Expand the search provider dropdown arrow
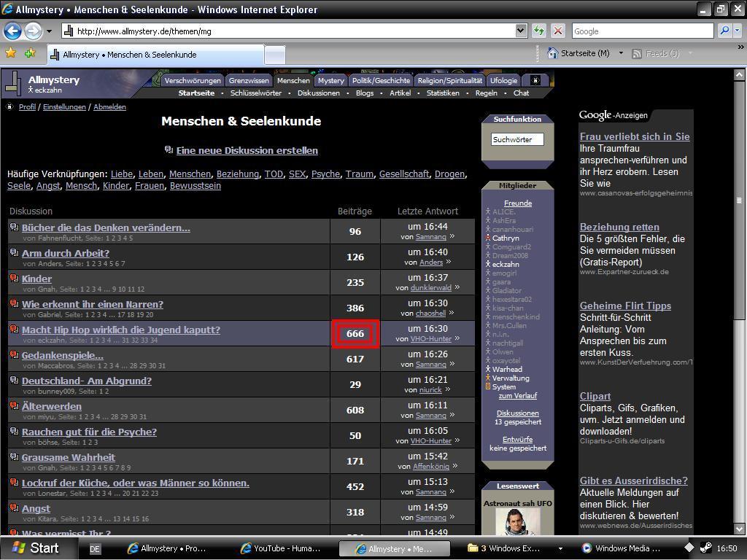The width and height of the screenshot is (747, 560). click(x=738, y=31)
